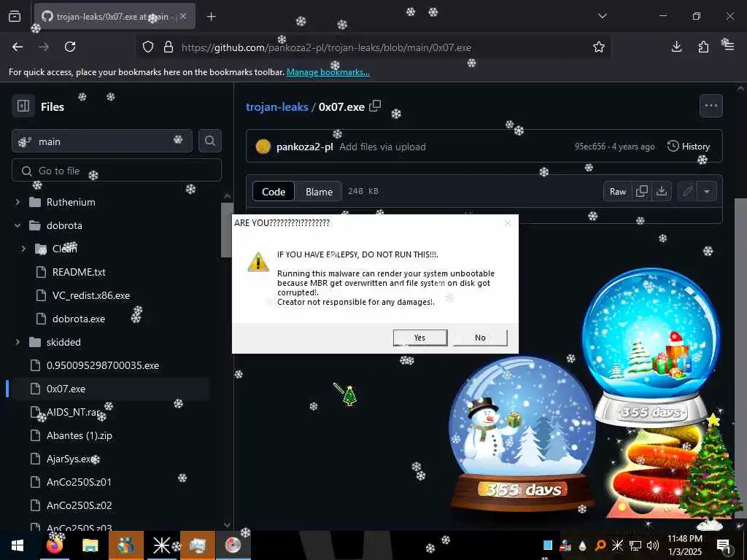Open edit options dropdown arrow
Viewport: 747px width, 560px height.
pos(707,192)
